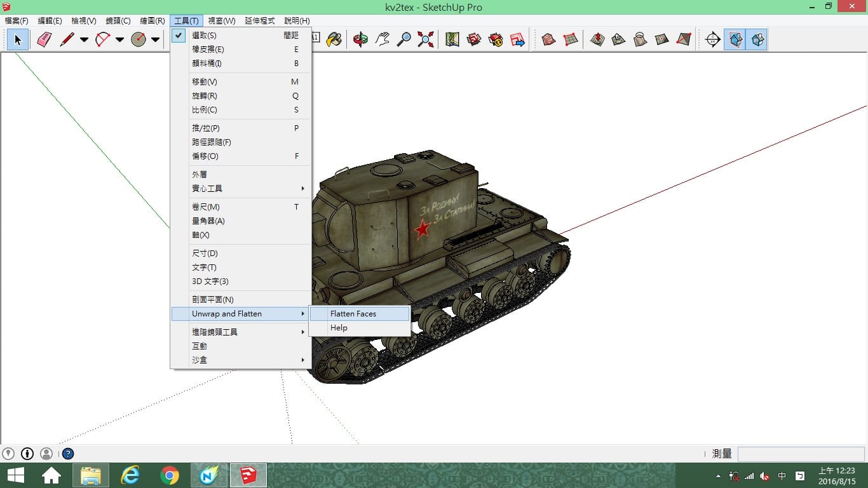Screen dimensions: 868x488
Task: Choose Flatten Faces from submenu
Action: pyautogui.click(x=360, y=314)
